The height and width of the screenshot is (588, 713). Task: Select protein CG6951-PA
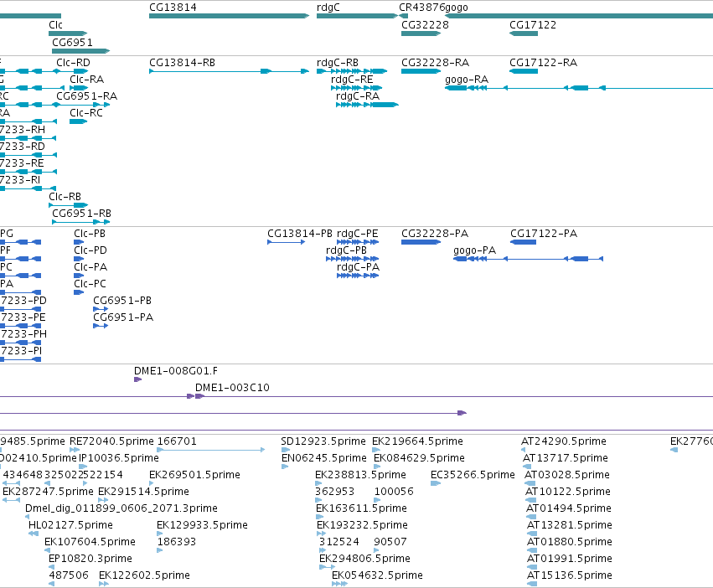[x=101, y=326]
